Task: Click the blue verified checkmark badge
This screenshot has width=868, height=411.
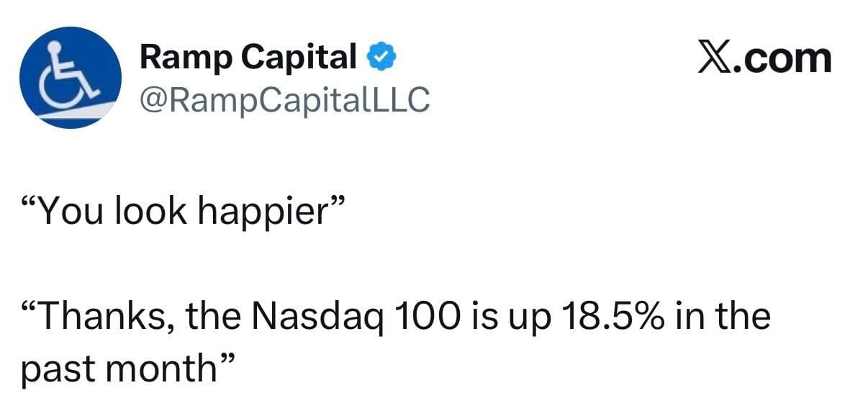Action: pos(381,57)
